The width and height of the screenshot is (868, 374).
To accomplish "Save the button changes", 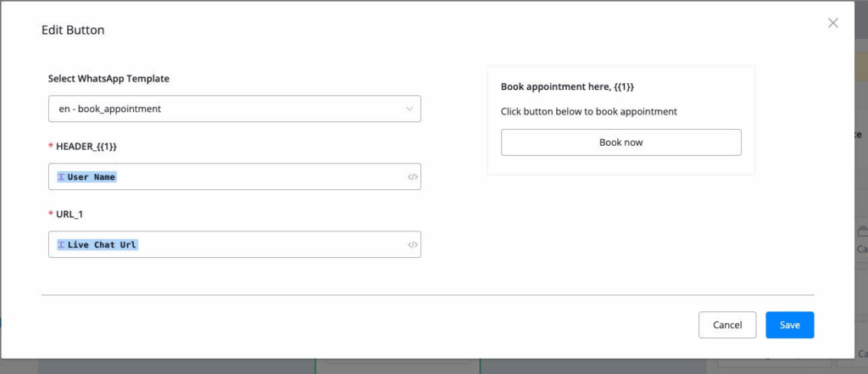I will (789, 325).
